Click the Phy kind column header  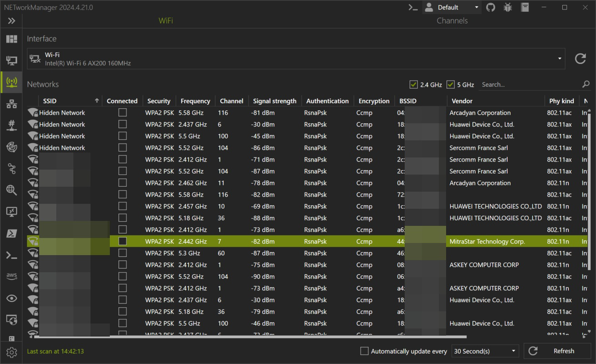[x=561, y=101]
